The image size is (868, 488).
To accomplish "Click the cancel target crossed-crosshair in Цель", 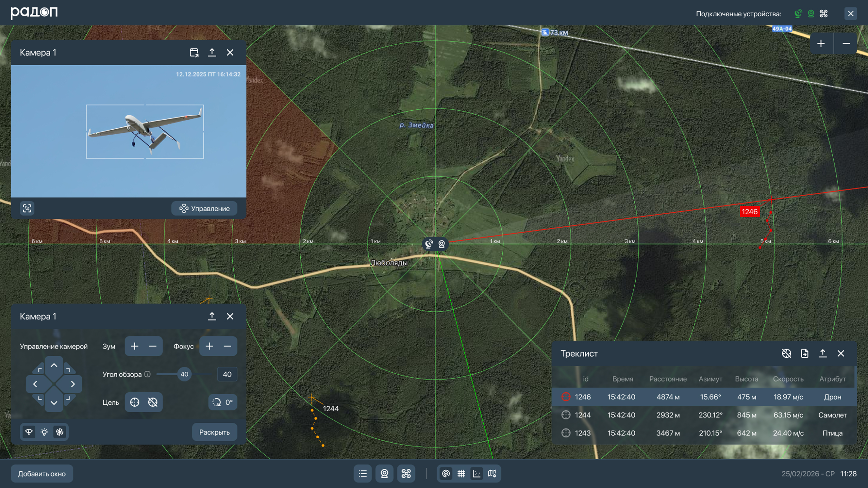I will click(x=153, y=402).
